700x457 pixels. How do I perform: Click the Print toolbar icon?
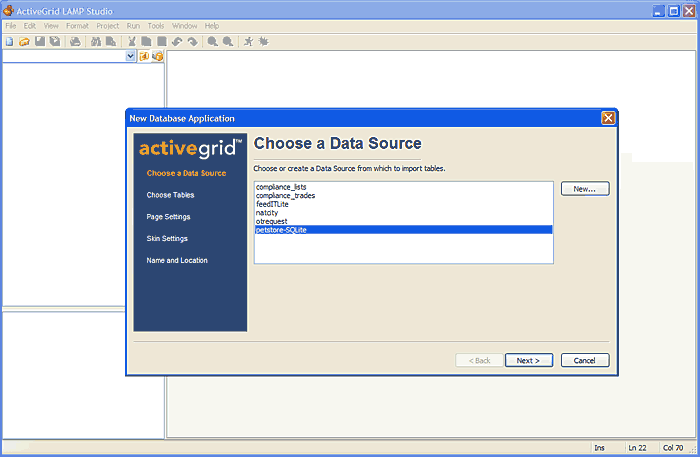point(75,42)
